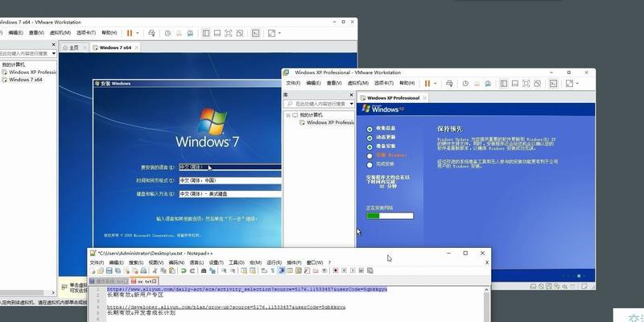Open snapshot manager in Windows 7 VMware window
Viewport: 644px width, 322px height.
pyautogui.click(x=190, y=33)
